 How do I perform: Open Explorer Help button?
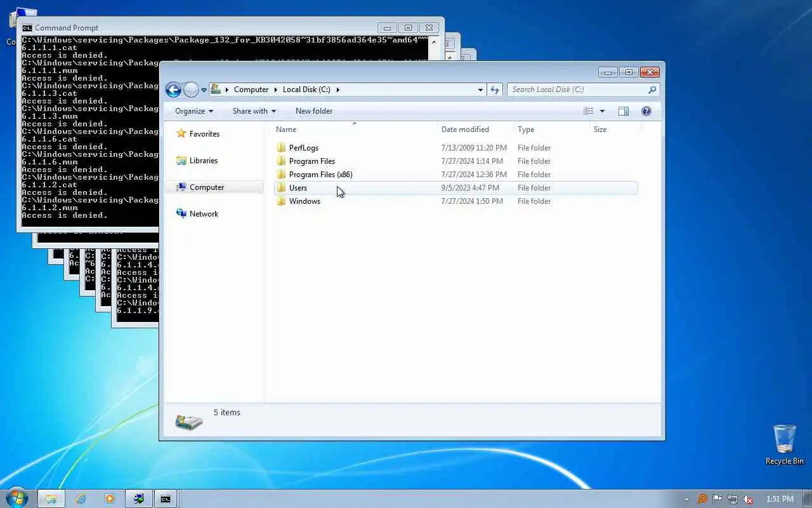(646, 111)
